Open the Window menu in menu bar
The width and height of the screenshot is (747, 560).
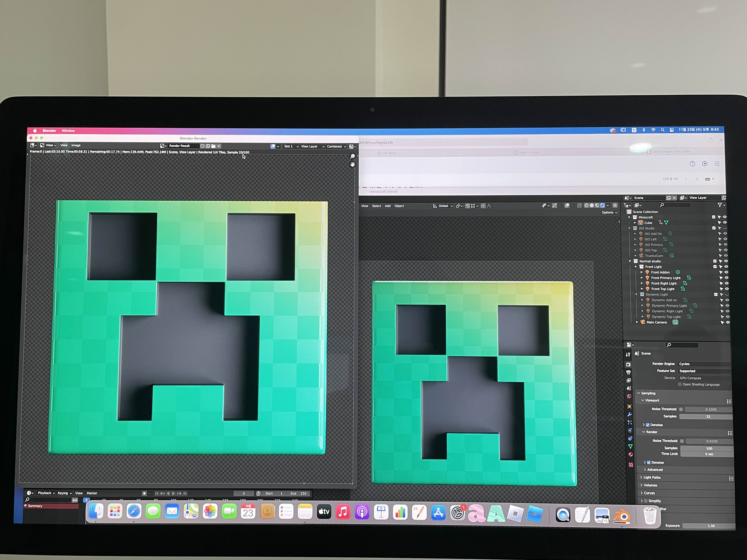tap(68, 131)
